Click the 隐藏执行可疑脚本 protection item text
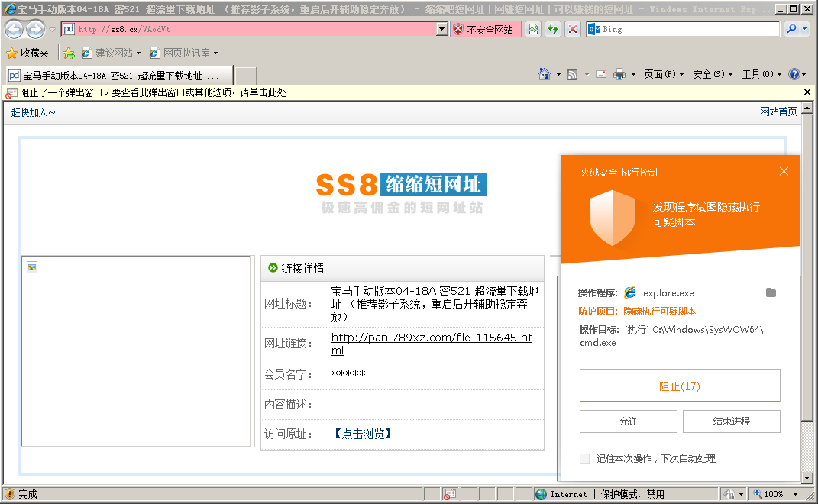This screenshot has width=818, height=504. pos(659,312)
